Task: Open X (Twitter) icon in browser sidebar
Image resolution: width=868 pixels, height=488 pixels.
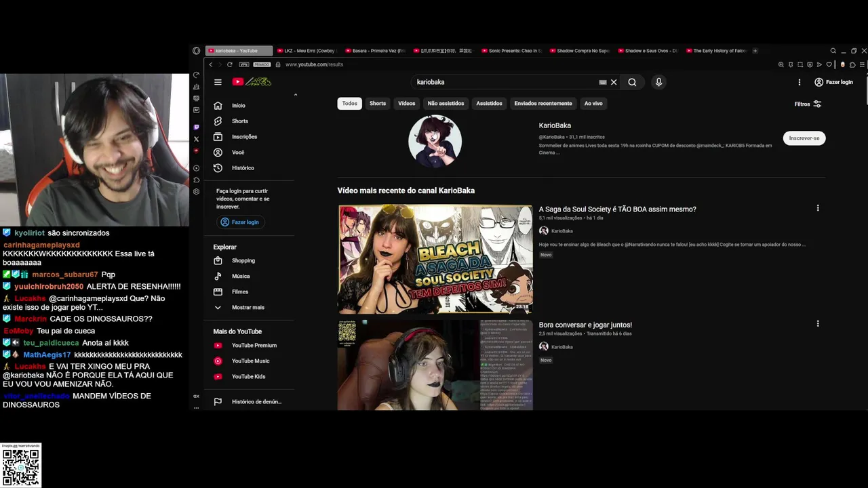Action: click(x=197, y=139)
